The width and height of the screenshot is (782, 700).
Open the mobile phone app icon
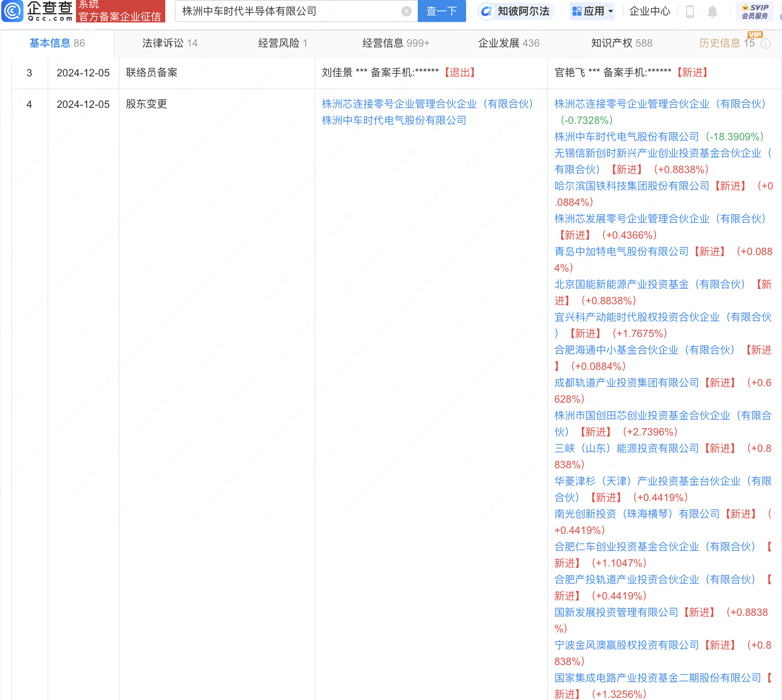pos(690,11)
